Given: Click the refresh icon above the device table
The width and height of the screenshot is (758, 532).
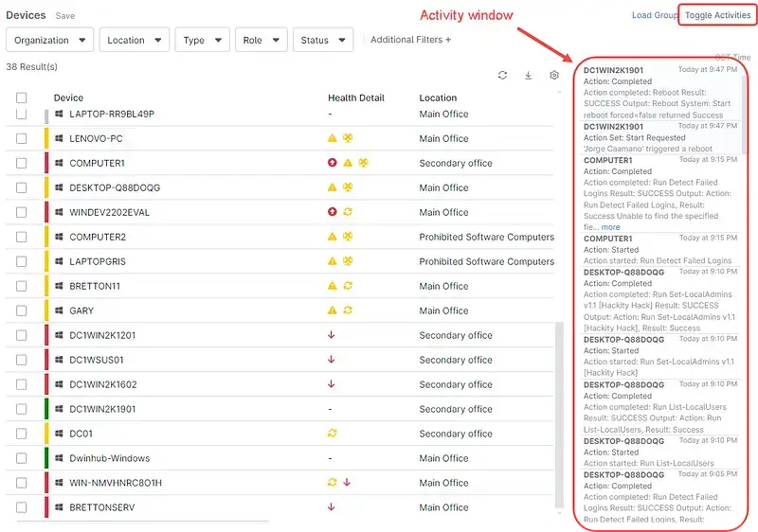Looking at the screenshot, I should point(502,76).
